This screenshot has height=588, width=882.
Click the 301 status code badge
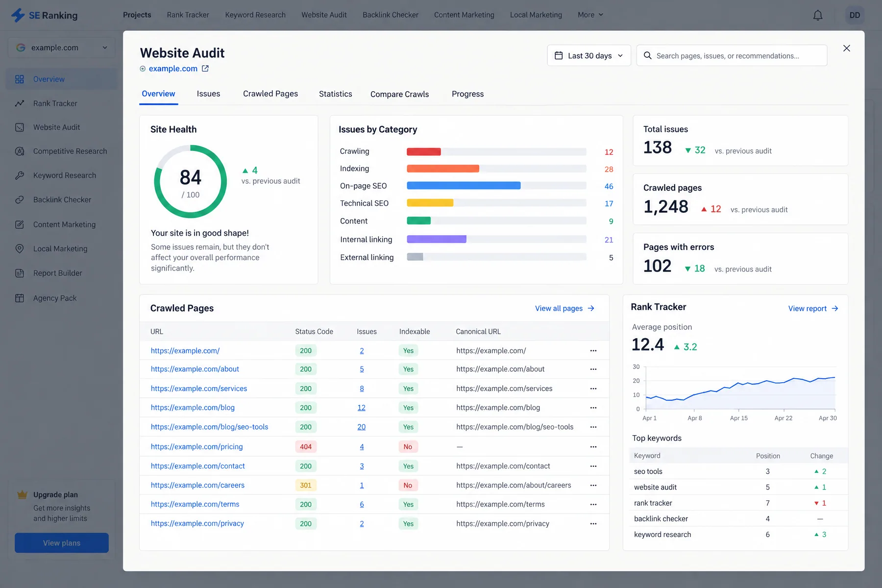tap(306, 485)
